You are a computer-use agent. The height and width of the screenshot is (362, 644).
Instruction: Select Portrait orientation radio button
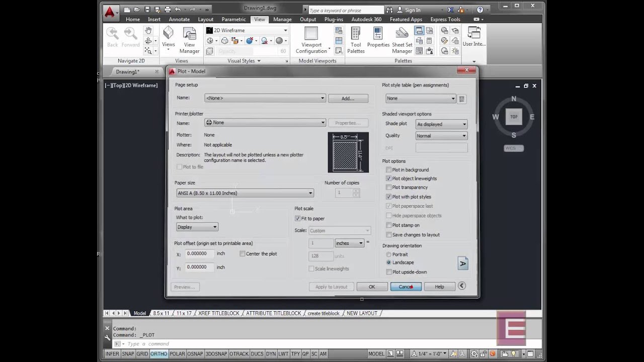pos(388,254)
